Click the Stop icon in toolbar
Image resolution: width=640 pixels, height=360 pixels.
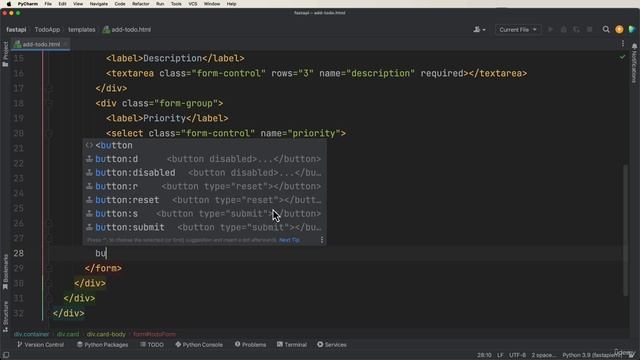click(x=589, y=29)
